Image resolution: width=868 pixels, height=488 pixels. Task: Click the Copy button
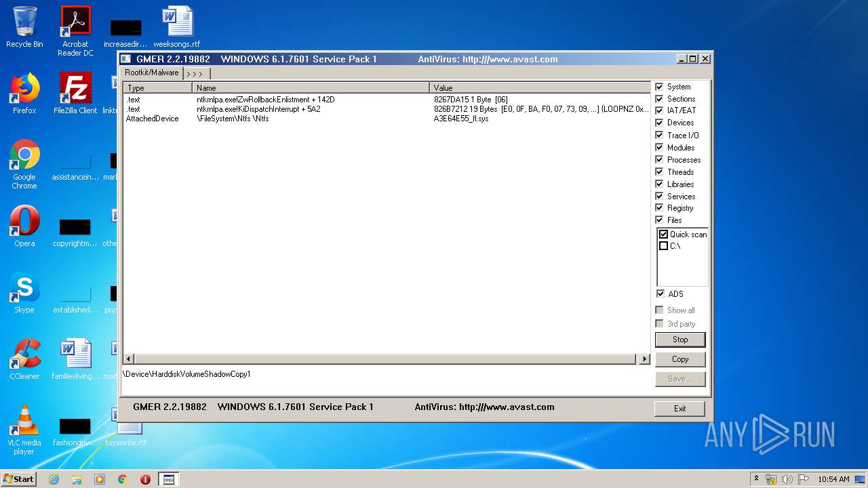click(x=680, y=359)
